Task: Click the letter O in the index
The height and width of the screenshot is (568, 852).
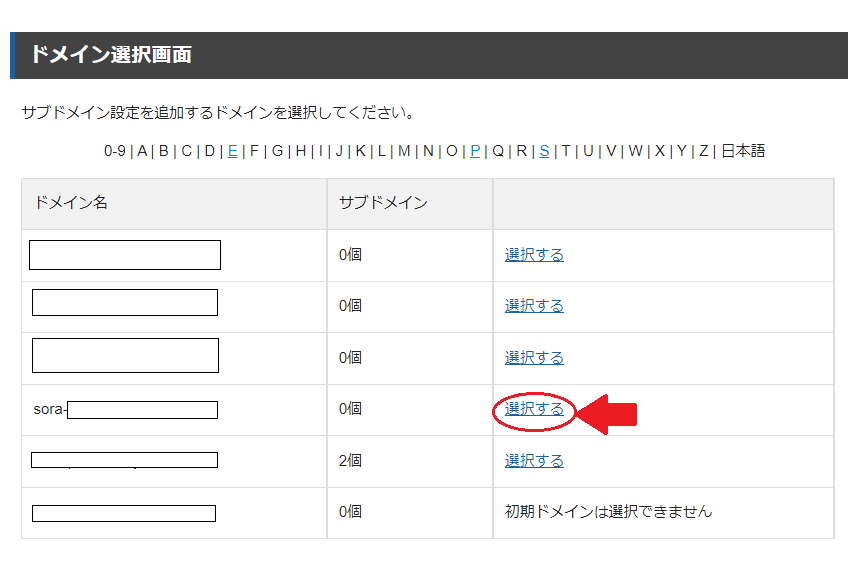Action: 452,151
